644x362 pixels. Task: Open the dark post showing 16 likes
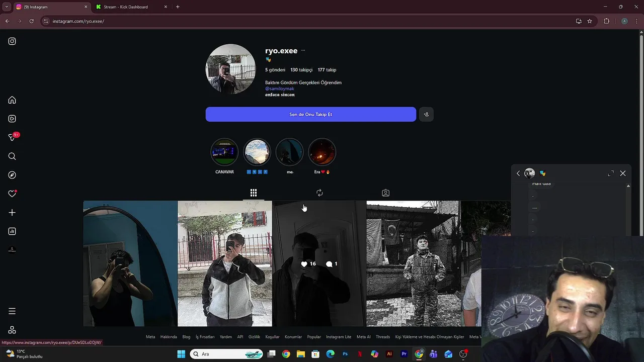(319, 263)
